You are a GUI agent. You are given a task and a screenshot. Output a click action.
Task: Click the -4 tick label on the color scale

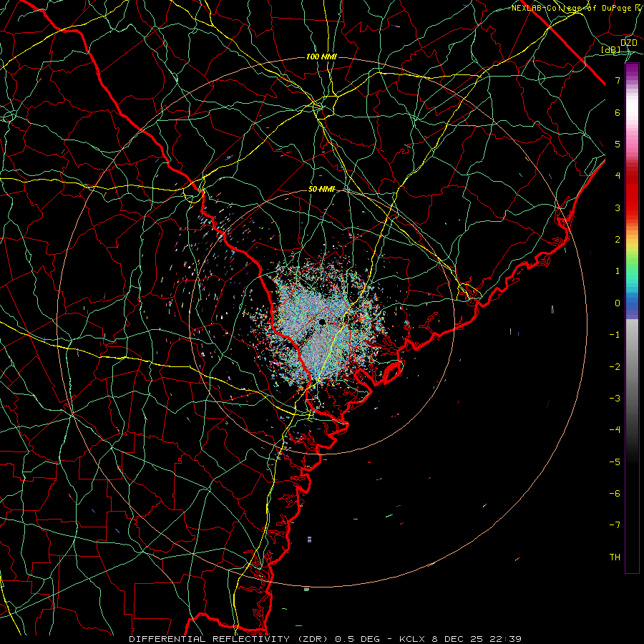click(615, 430)
